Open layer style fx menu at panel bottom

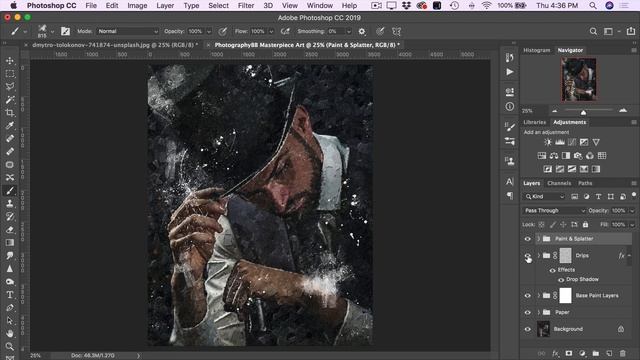tap(555, 353)
